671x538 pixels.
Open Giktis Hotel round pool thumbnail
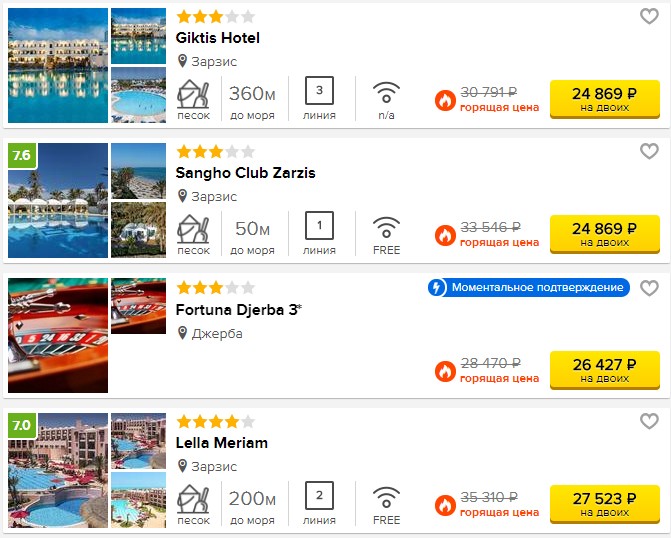point(139,95)
